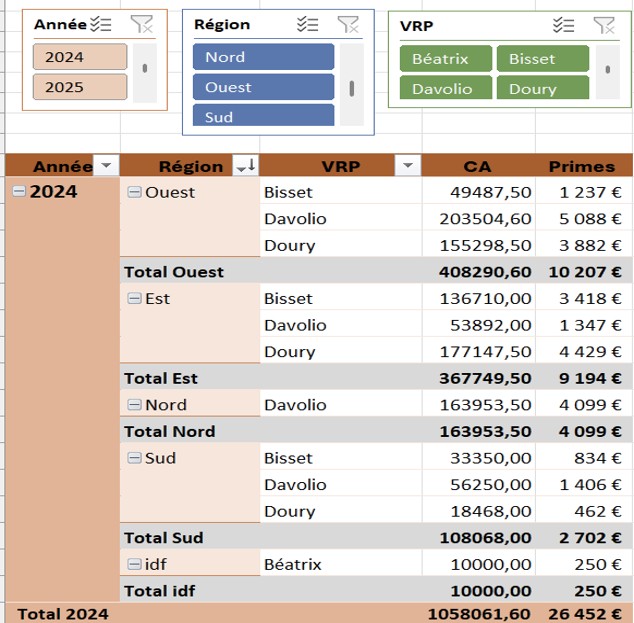Clear the VRP slicer filter
Viewport: 634px width, 623px height.
[x=604, y=26]
